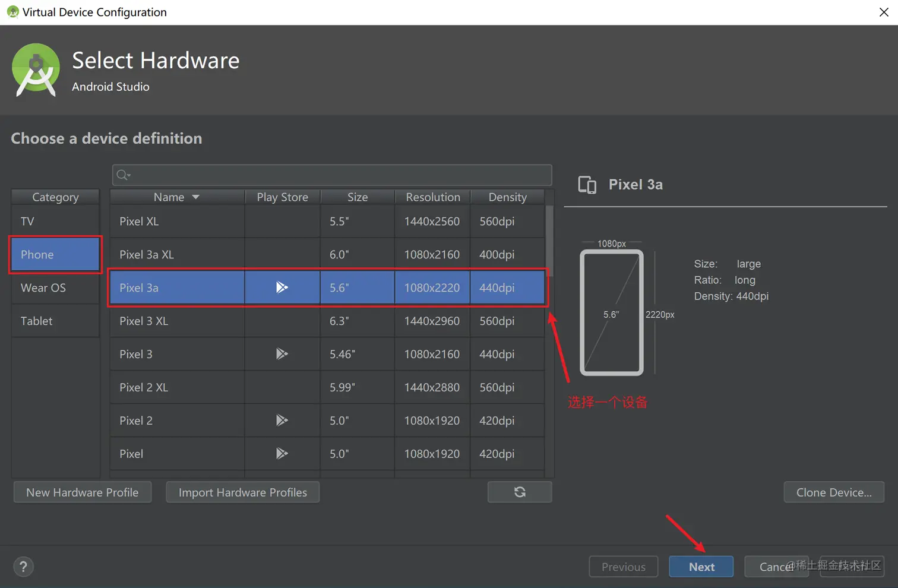The image size is (898, 588).
Task: Sort the list by Size column
Action: (x=358, y=197)
